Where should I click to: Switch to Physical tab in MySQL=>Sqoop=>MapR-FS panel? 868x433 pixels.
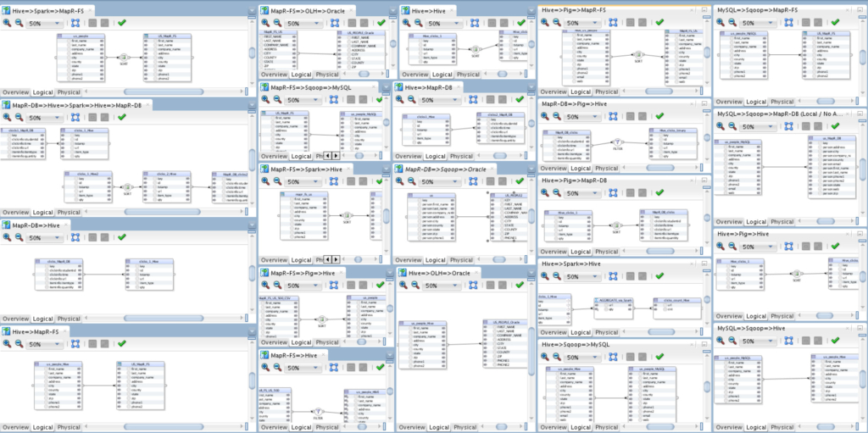[x=782, y=102]
